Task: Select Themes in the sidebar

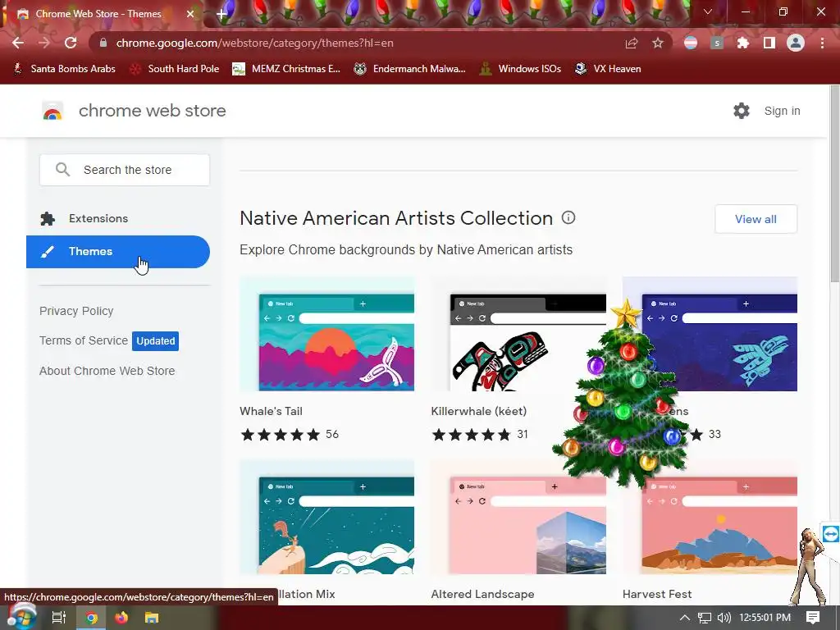Action: click(118, 252)
